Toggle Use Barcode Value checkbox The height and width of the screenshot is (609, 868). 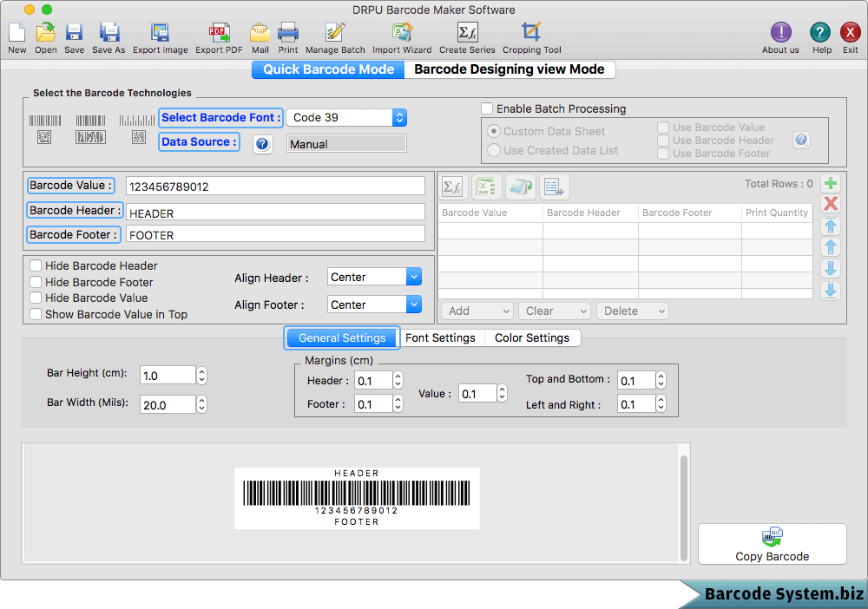click(663, 128)
